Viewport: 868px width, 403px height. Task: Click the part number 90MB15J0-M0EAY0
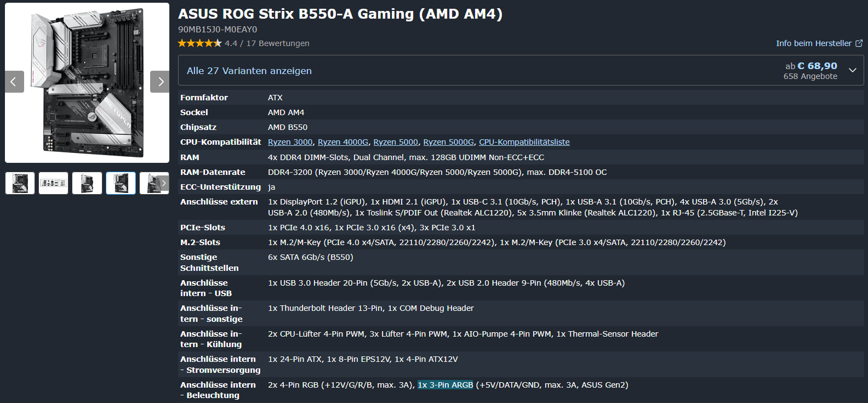[218, 30]
